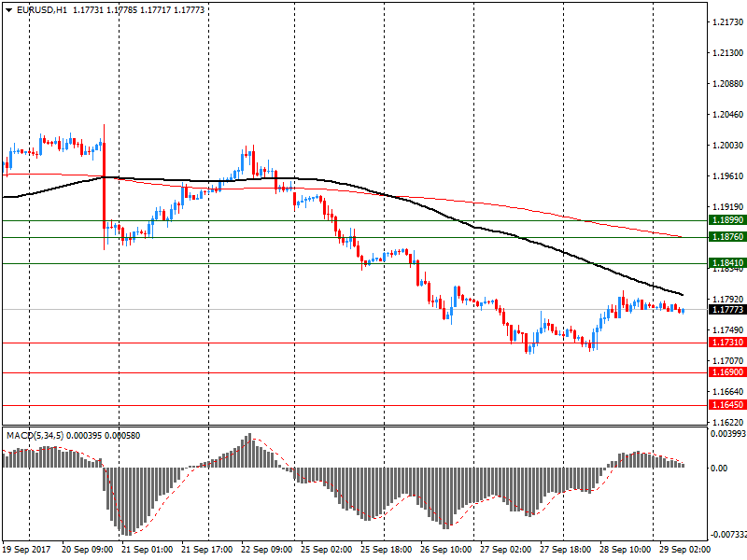Click the 0.003993 MACD scale value
Viewport: 747px width, 560px height.
point(728,434)
